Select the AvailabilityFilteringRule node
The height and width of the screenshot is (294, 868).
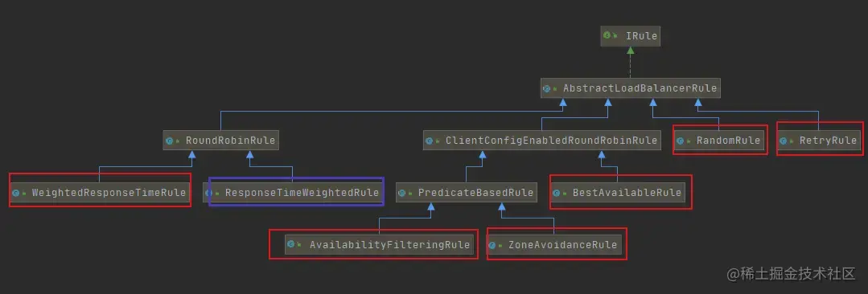pos(380,244)
